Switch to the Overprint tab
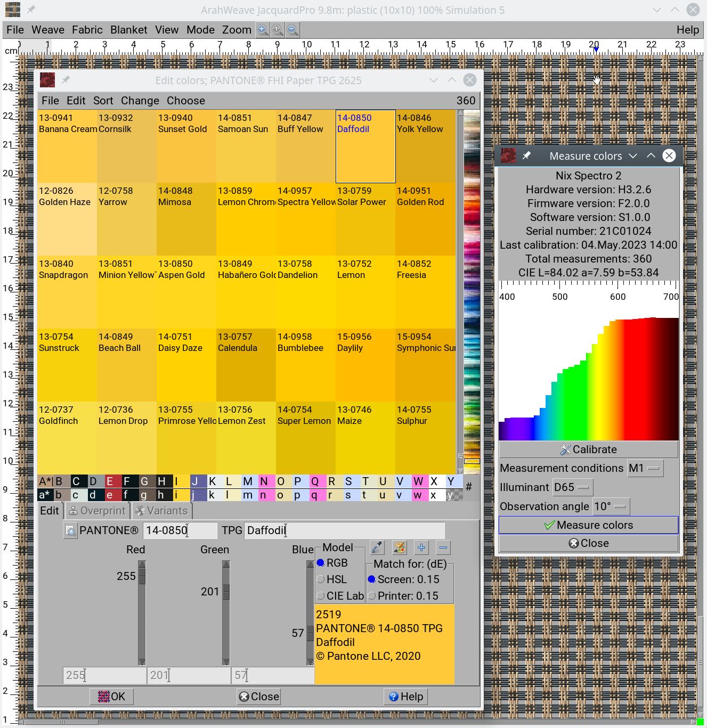707x728 pixels. tap(98, 511)
